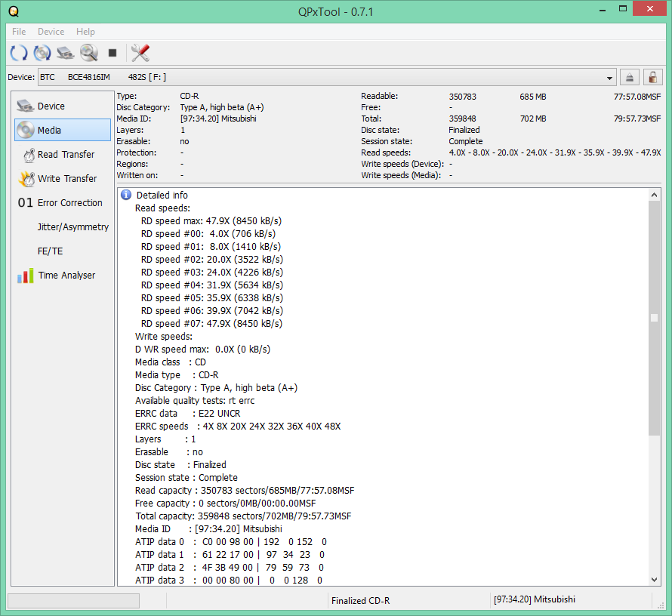Click the black stop square toolbar button
The image size is (672, 616).
(x=113, y=53)
